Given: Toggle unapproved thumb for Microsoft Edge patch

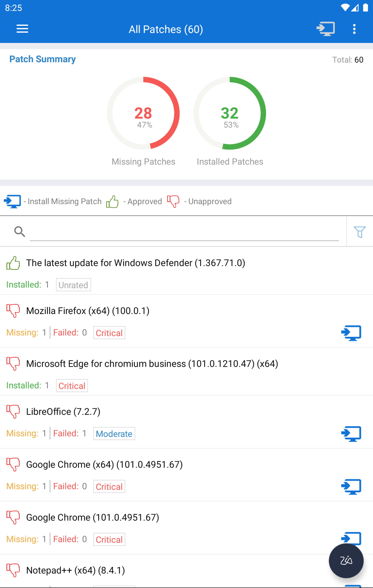Looking at the screenshot, I should (13, 364).
